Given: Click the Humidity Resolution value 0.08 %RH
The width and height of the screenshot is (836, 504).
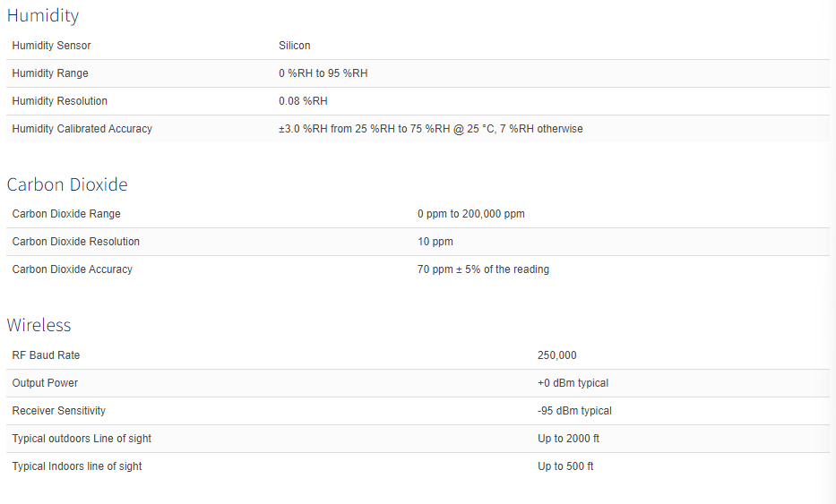Looking at the screenshot, I should pos(303,101).
